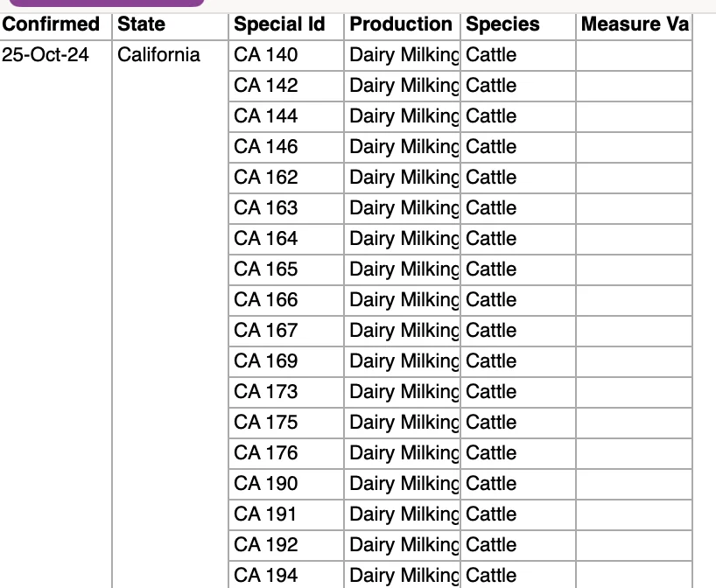Select the CA 163 cell
The width and height of the screenshot is (716, 588).
pyautogui.click(x=286, y=208)
